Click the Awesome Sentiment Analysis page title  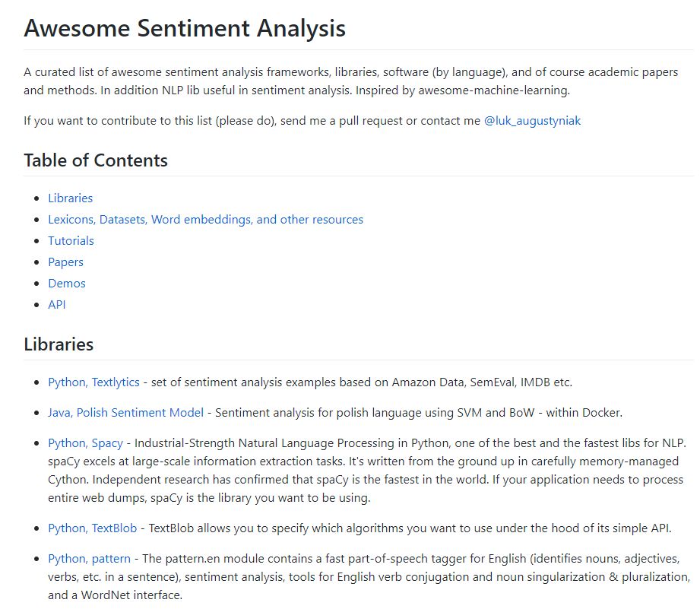pos(185,28)
